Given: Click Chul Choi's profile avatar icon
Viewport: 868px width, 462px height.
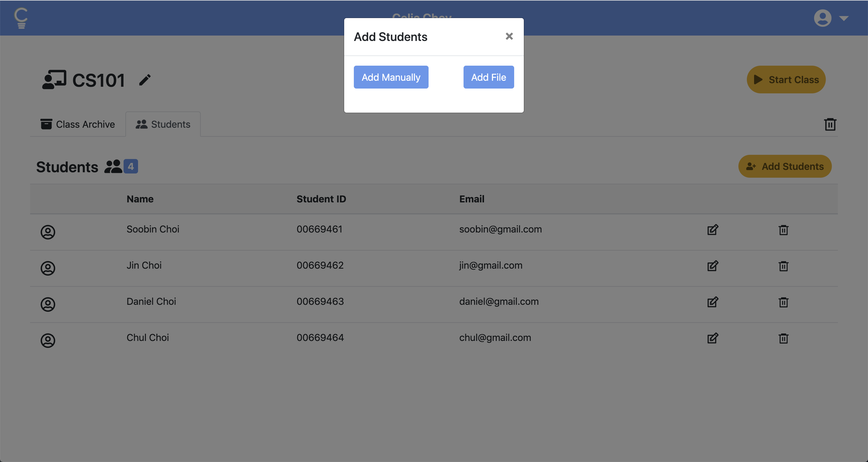Looking at the screenshot, I should coord(48,340).
